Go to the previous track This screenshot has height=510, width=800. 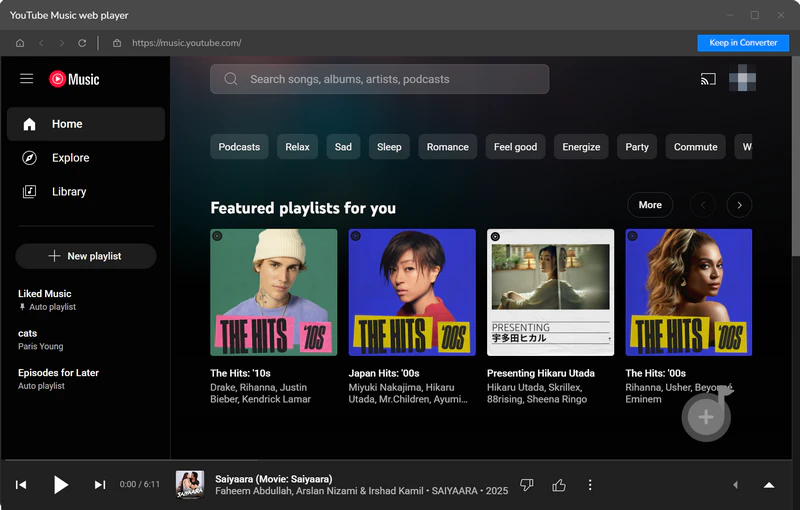[21, 485]
